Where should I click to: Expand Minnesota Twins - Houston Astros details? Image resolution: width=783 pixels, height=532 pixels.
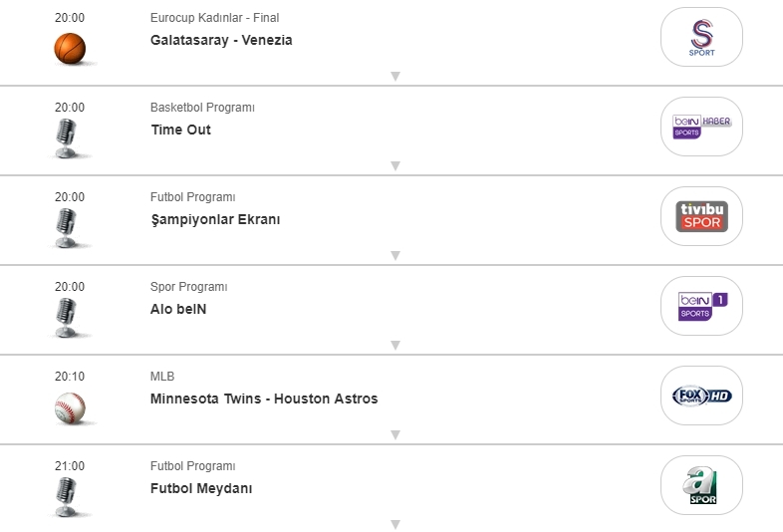pyautogui.click(x=394, y=435)
